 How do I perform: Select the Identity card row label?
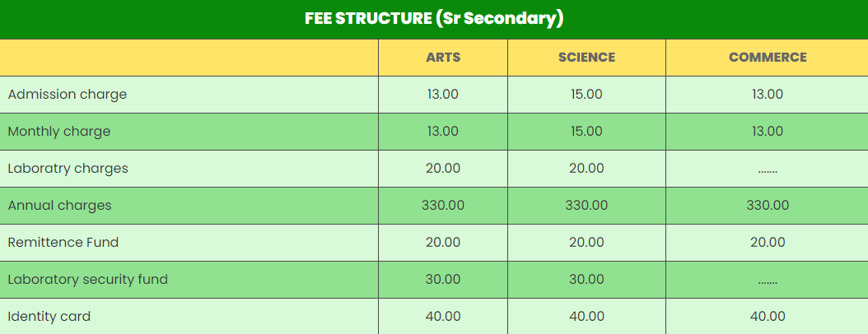(x=49, y=317)
